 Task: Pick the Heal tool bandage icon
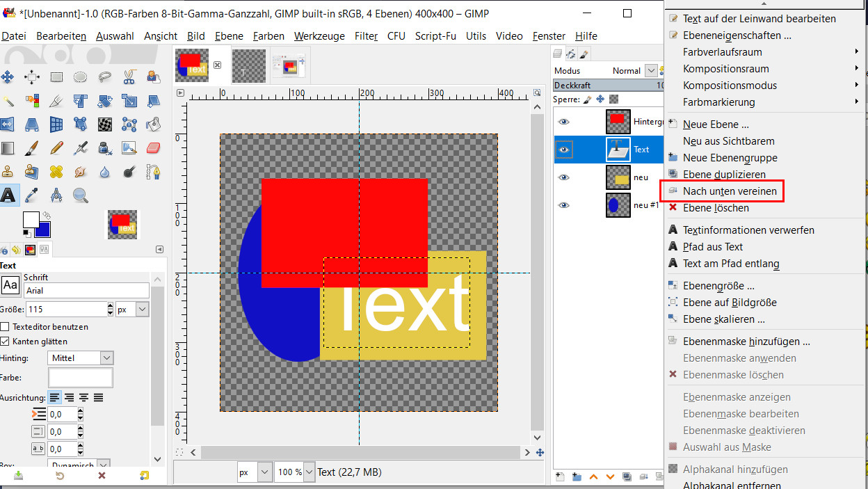click(x=56, y=172)
